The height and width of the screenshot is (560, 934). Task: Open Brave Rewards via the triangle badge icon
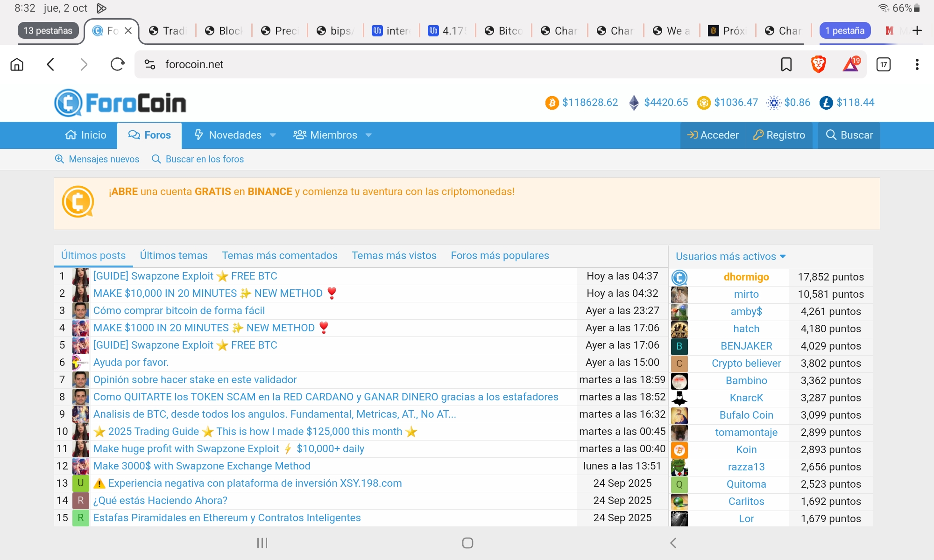pos(851,65)
